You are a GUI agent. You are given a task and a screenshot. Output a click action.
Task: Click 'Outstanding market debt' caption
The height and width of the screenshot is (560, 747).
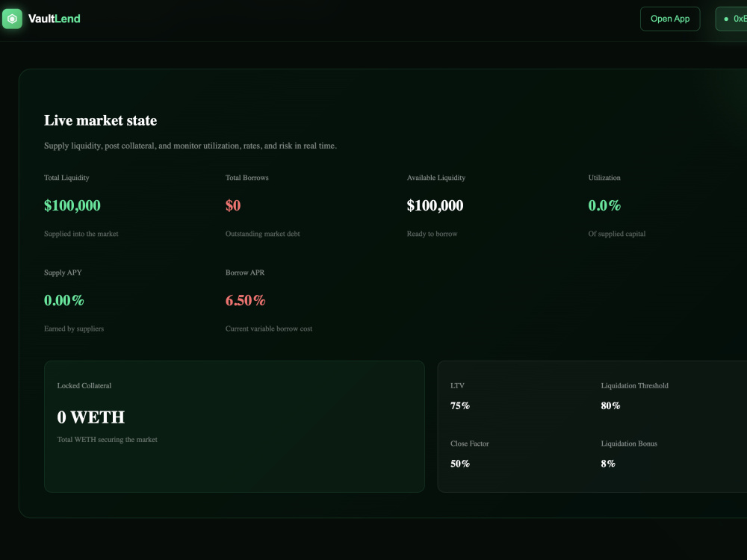point(262,234)
